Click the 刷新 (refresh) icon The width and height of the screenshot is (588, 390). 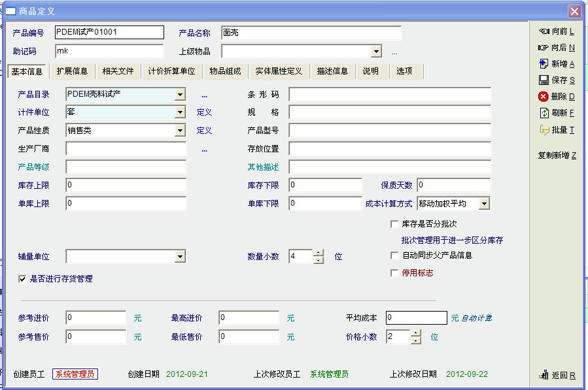[x=543, y=113]
